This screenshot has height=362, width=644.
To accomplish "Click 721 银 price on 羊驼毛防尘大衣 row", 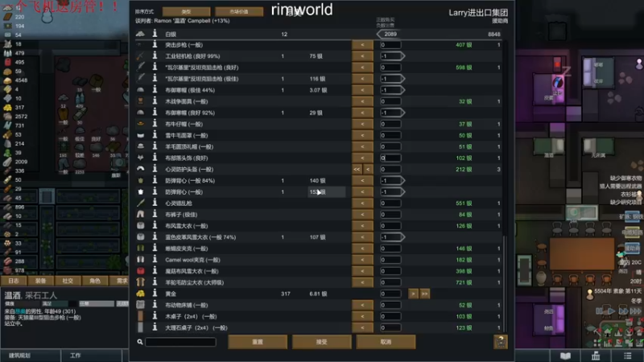I will (x=464, y=282).
